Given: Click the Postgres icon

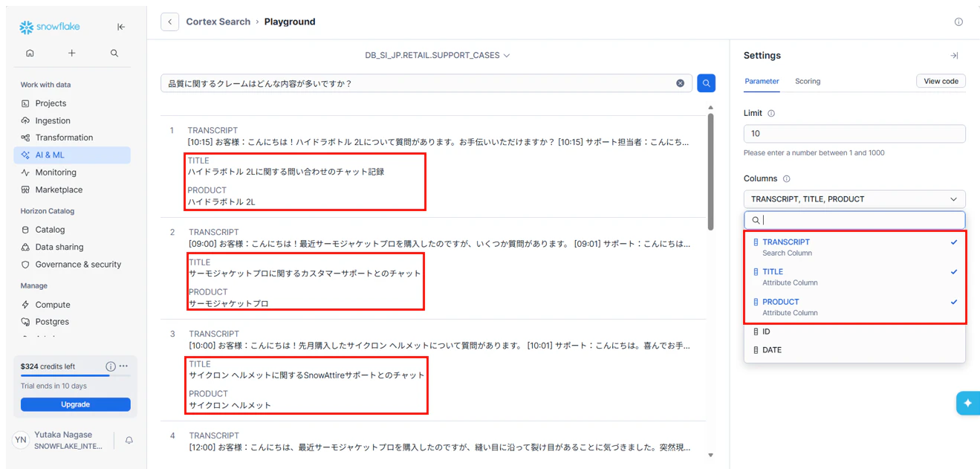Looking at the screenshot, I should tap(25, 322).
